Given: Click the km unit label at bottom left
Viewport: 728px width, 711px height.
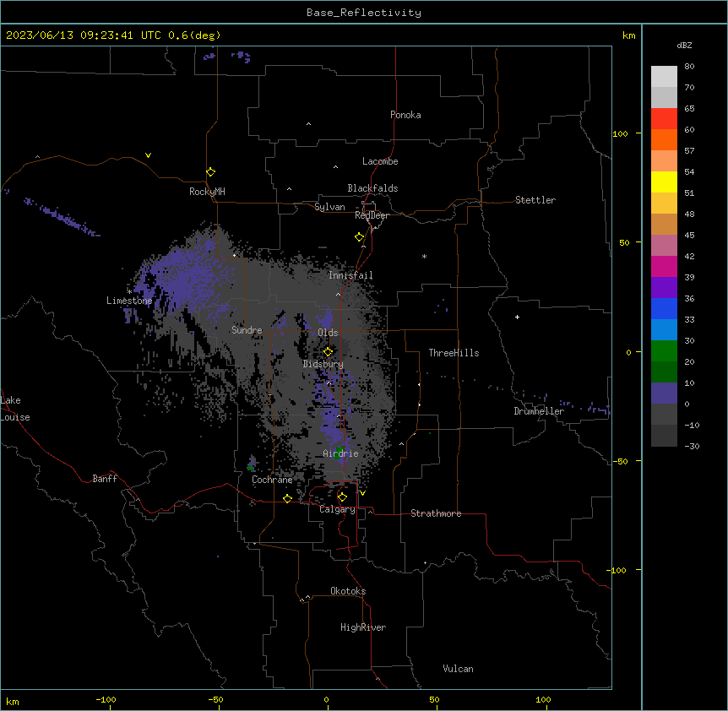Looking at the screenshot, I should [x=13, y=702].
